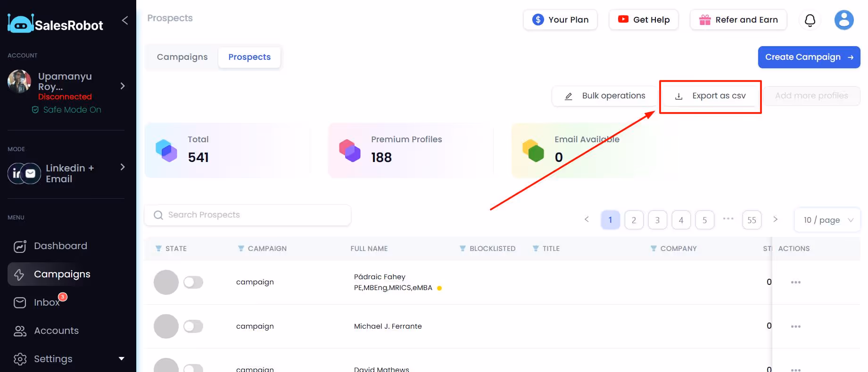Image resolution: width=868 pixels, height=372 pixels.
Task: Open the notifications bell
Action: 810,20
